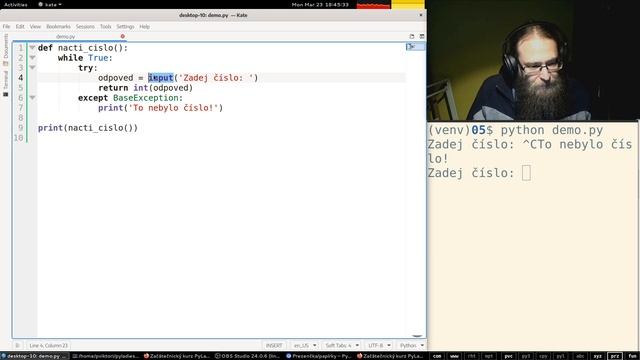Click the status bar icon left of line info
This screenshot has width=640, height=360.
point(18,345)
